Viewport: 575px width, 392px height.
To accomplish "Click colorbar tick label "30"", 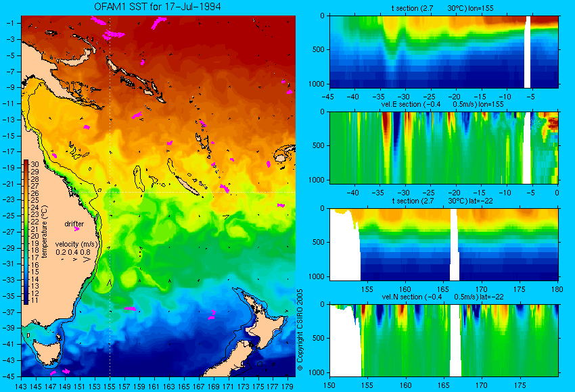I will [x=34, y=164].
